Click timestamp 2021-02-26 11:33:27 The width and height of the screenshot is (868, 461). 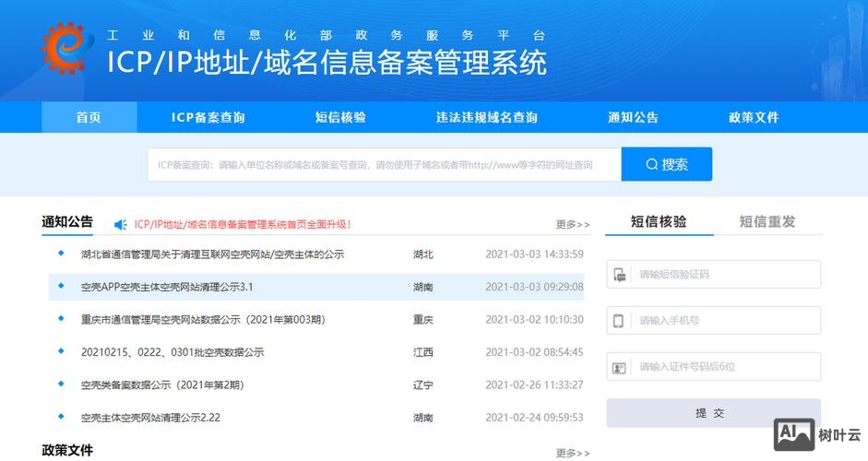point(534,384)
